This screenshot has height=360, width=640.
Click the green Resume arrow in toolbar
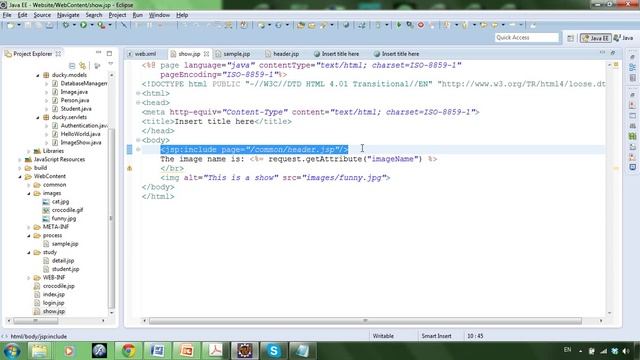pos(399,25)
